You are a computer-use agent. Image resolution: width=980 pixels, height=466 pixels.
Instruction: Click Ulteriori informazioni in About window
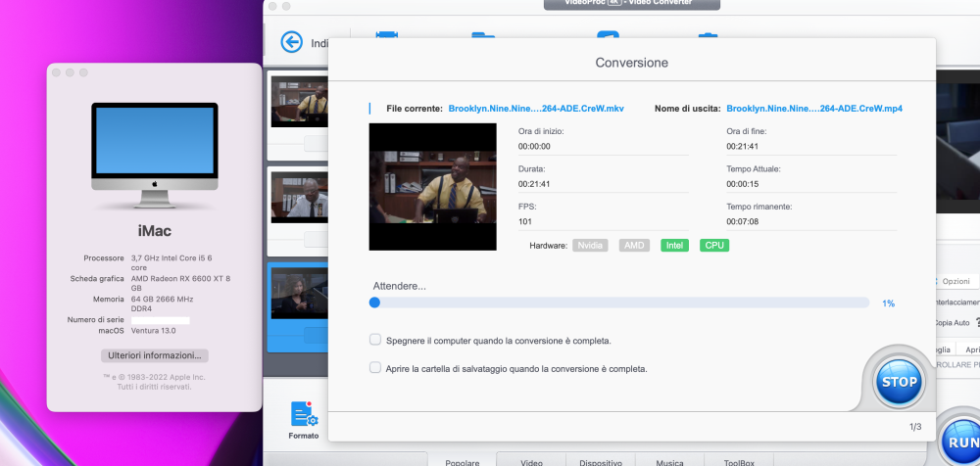[155, 355]
